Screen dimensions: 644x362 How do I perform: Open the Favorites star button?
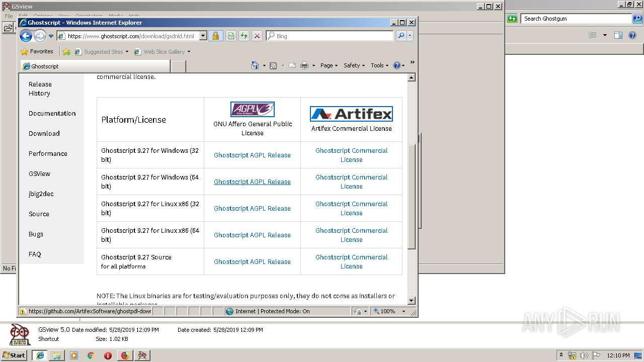click(x=37, y=51)
